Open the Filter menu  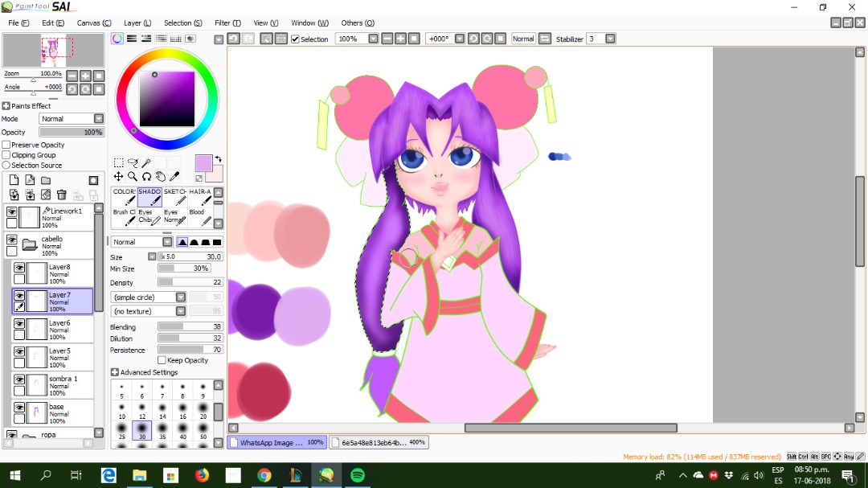(227, 23)
